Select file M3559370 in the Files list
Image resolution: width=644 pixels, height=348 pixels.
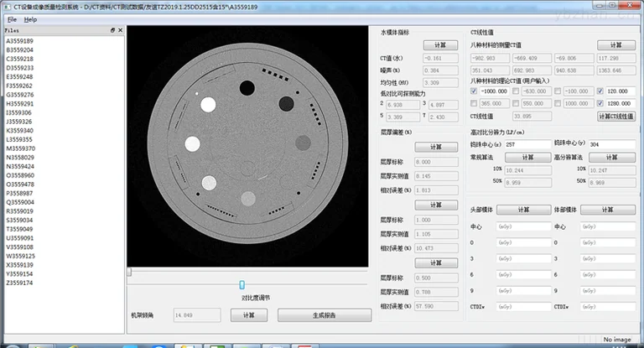point(20,148)
